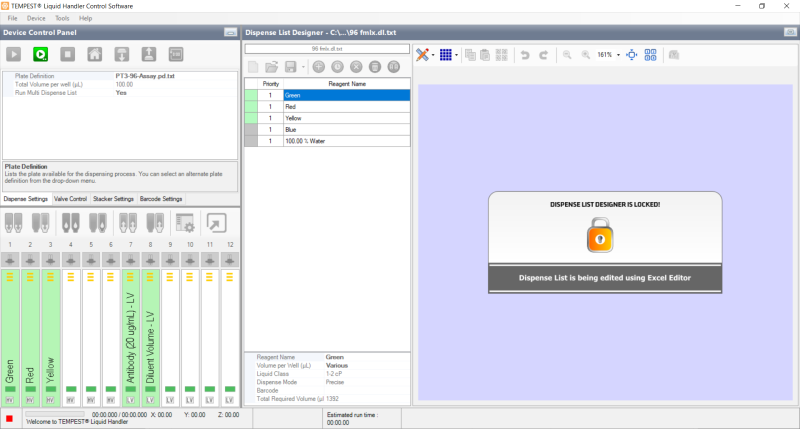Click the Zoom in magnifier
Image resolution: width=800 pixels, height=429 pixels.
pyautogui.click(x=586, y=55)
